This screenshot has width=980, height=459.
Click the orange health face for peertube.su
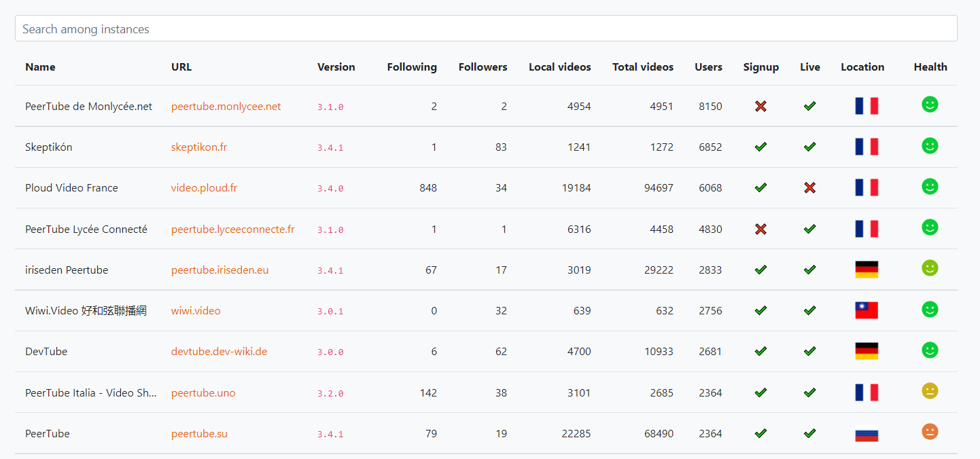click(930, 431)
